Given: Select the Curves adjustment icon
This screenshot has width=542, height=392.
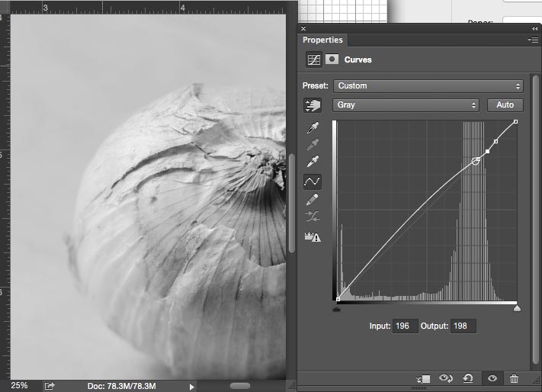Looking at the screenshot, I should (x=314, y=59).
